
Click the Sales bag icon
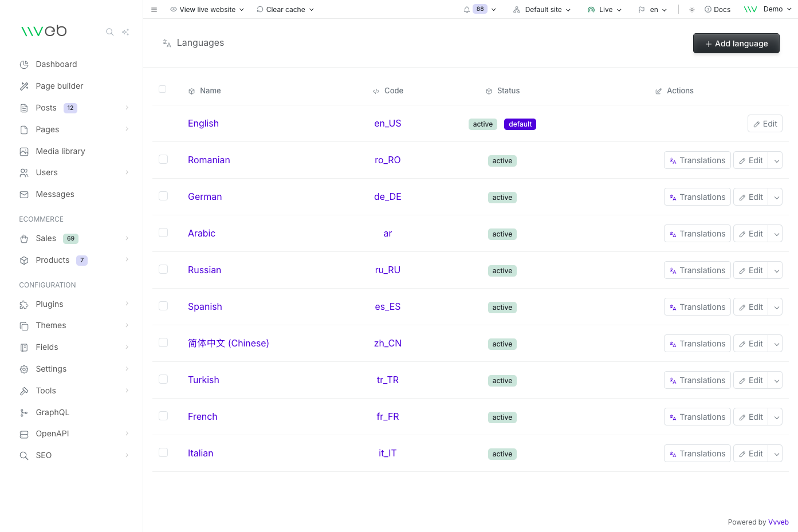(24, 239)
